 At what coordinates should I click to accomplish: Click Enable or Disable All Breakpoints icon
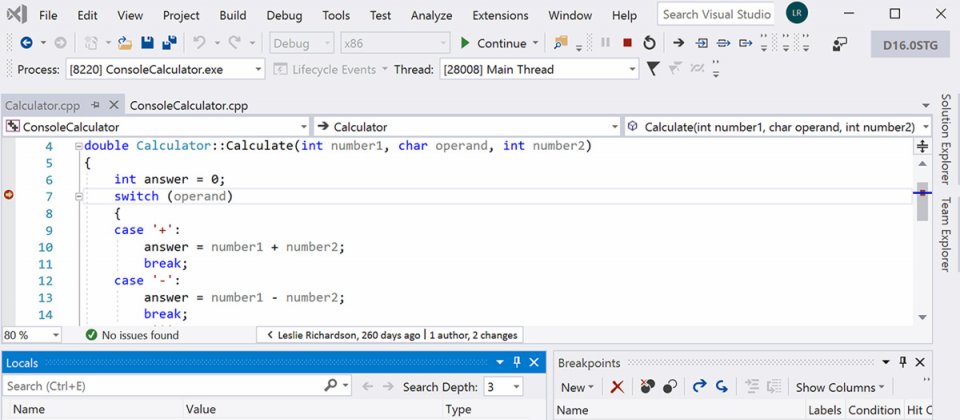click(670, 386)
